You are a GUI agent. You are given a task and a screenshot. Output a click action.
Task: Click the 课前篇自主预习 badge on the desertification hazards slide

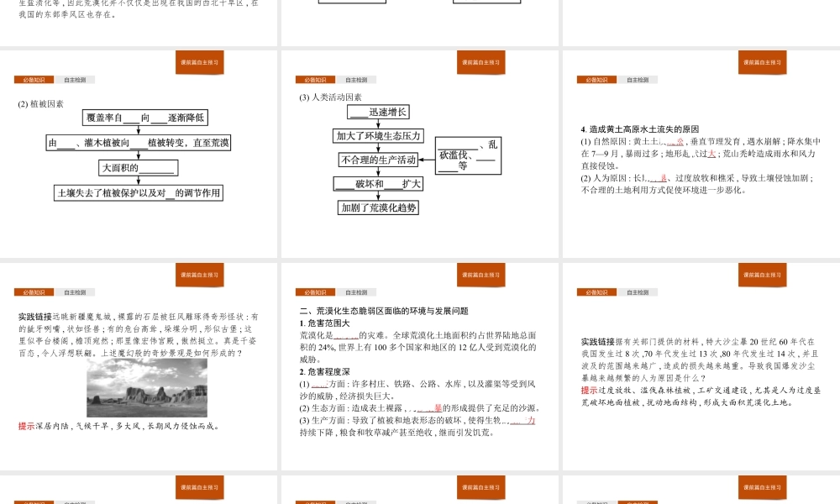(479, 275)
